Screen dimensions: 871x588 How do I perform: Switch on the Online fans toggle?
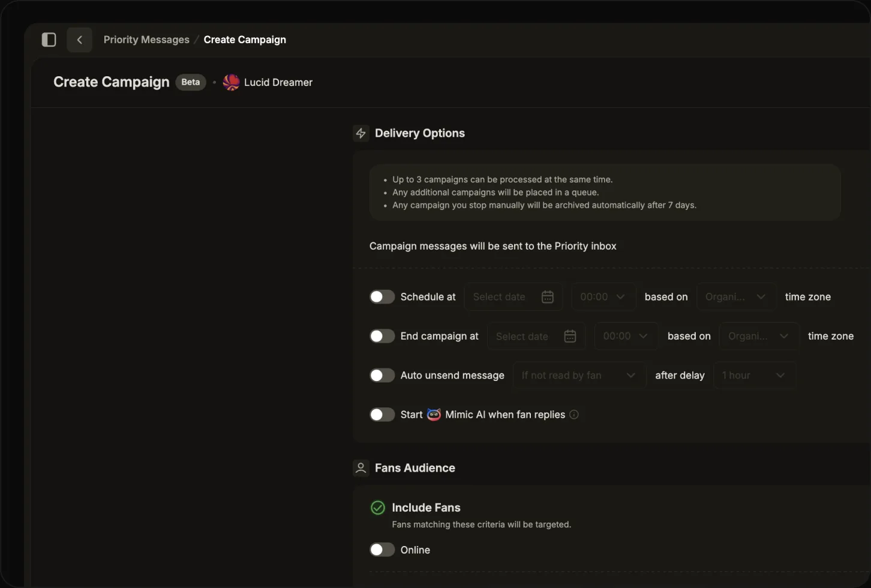point(382,550)
